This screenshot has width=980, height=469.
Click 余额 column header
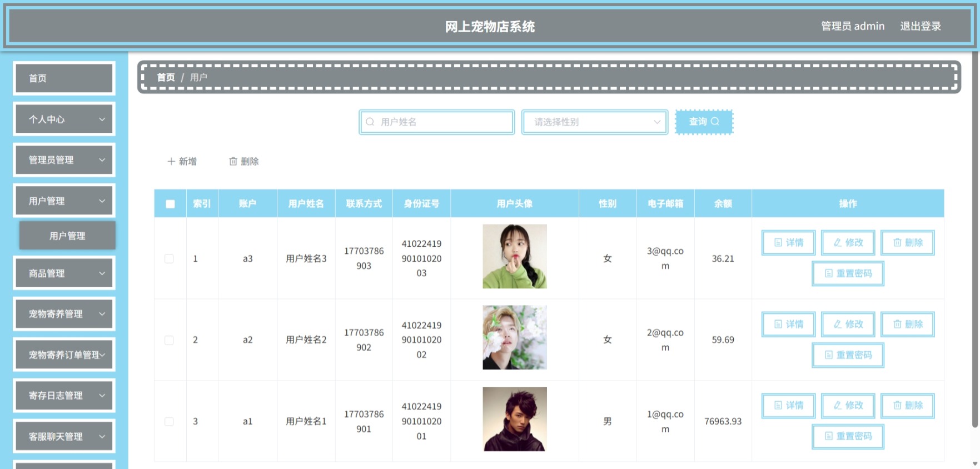pyautogui.click(x=723, y=204)
